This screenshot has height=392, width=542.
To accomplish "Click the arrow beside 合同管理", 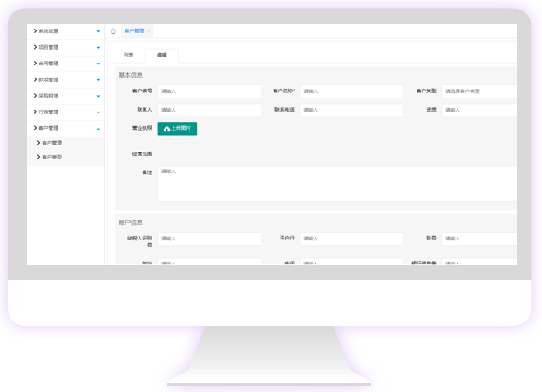I will click(x=98, y=64).
